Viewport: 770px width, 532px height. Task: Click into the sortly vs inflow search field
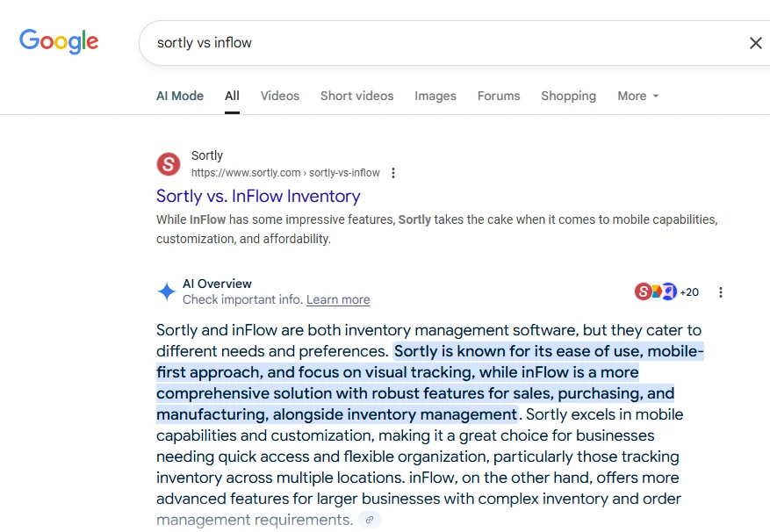[x=442, y=43]
